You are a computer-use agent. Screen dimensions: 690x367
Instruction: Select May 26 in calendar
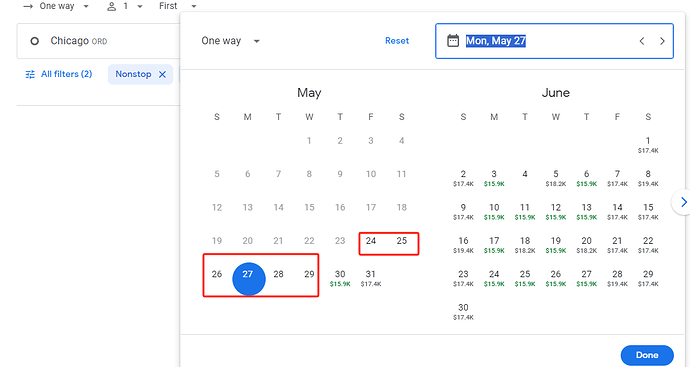click(217, 274)
